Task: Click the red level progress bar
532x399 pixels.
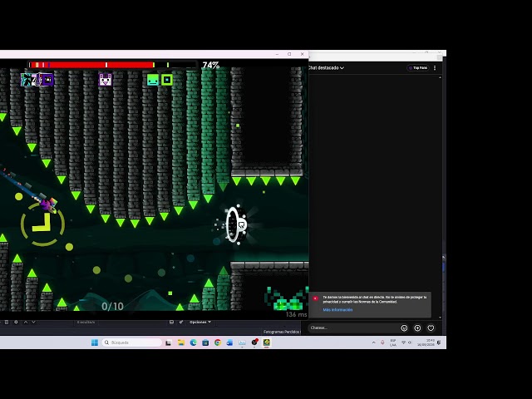Action: pyautogui.click(x=113, y=65)
